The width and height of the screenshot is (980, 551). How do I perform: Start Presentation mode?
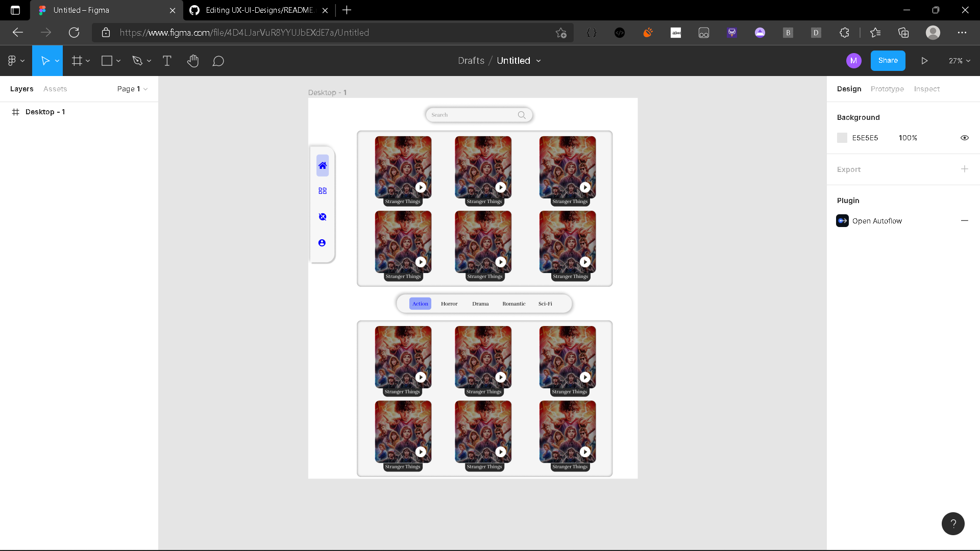[924, 61]
